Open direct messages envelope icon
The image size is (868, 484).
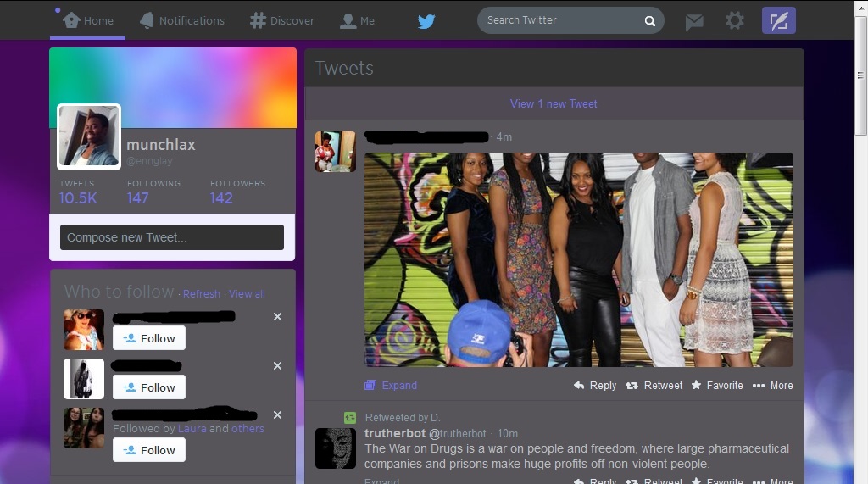694,21
